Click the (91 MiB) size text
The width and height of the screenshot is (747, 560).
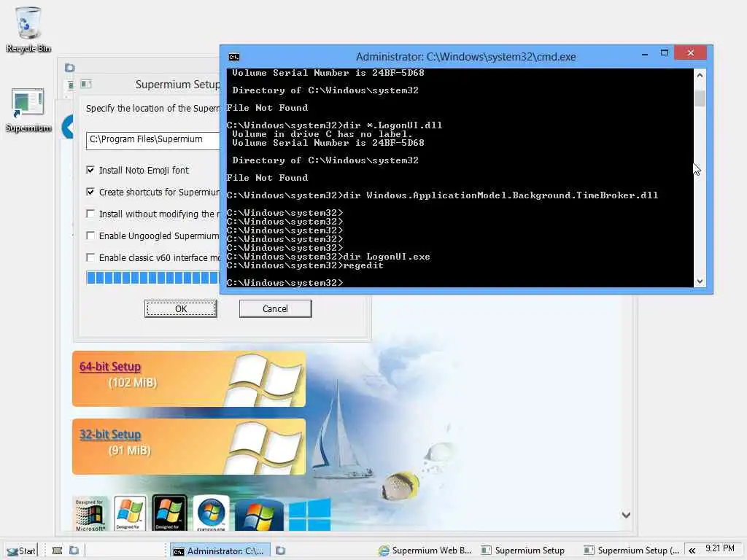pos(130,451)
